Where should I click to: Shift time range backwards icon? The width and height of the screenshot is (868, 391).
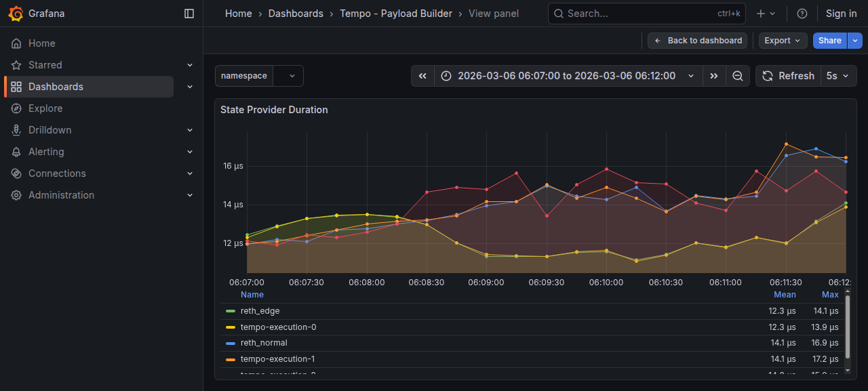click(x=422, y=76)
